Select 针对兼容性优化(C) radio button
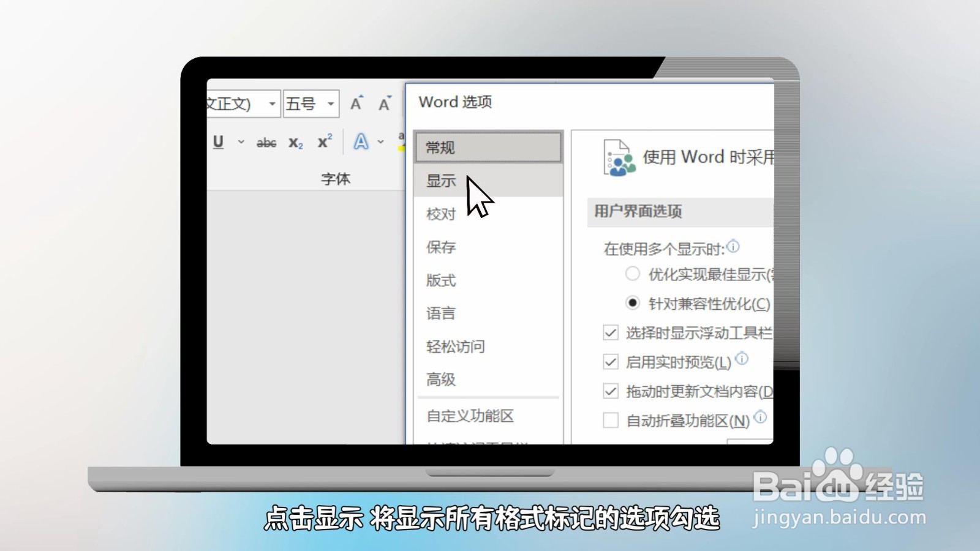980x551 pixels. [x=633, y=303]
